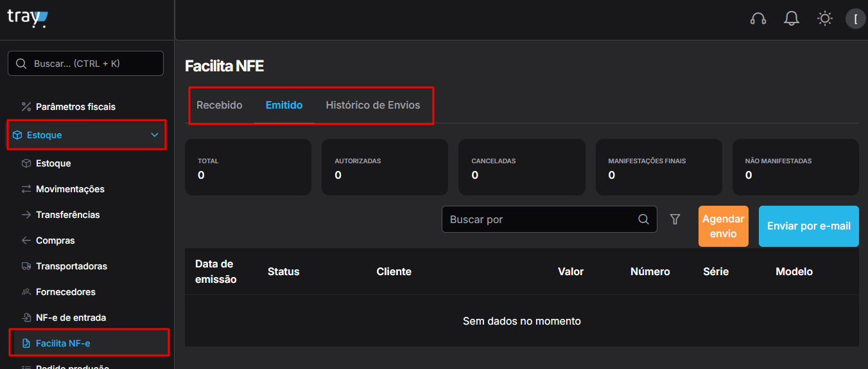Viewport: 868px width, 369px height.
Task: Sort by Cliente column header
Action: click(394, 271)
